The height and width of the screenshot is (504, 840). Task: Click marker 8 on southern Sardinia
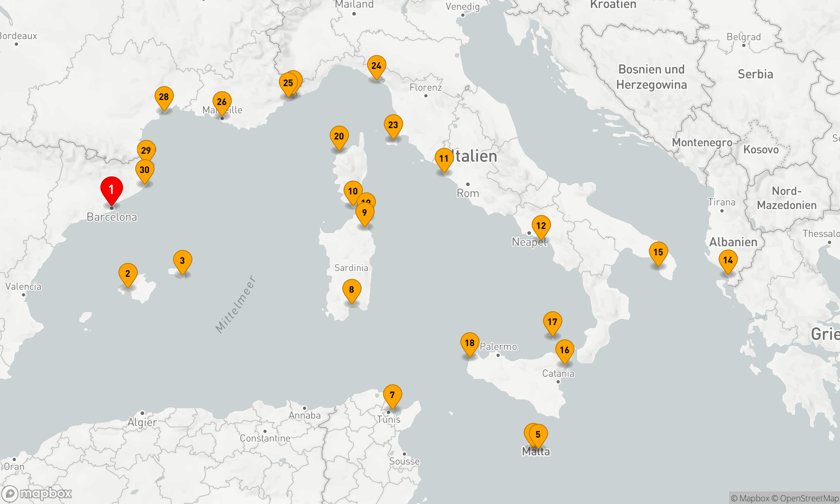(x=352, y=289)
